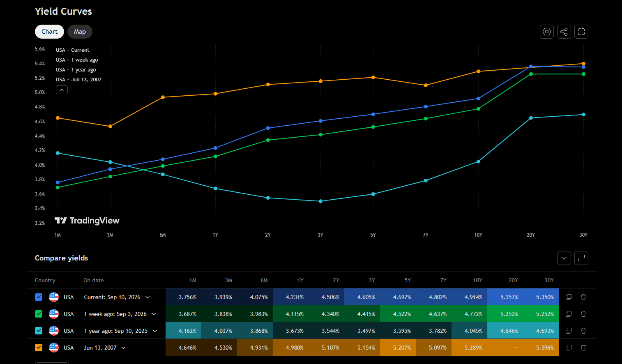Click the share chart icon
The width and height of the screenshot is (622, 364).
[x=564, y=32]
